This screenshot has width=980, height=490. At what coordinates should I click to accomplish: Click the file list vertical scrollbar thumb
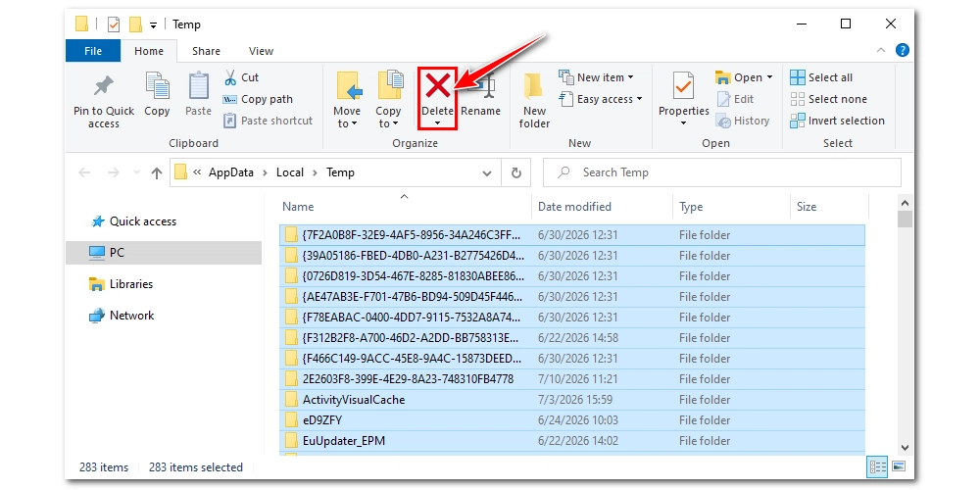pos(905,220)
